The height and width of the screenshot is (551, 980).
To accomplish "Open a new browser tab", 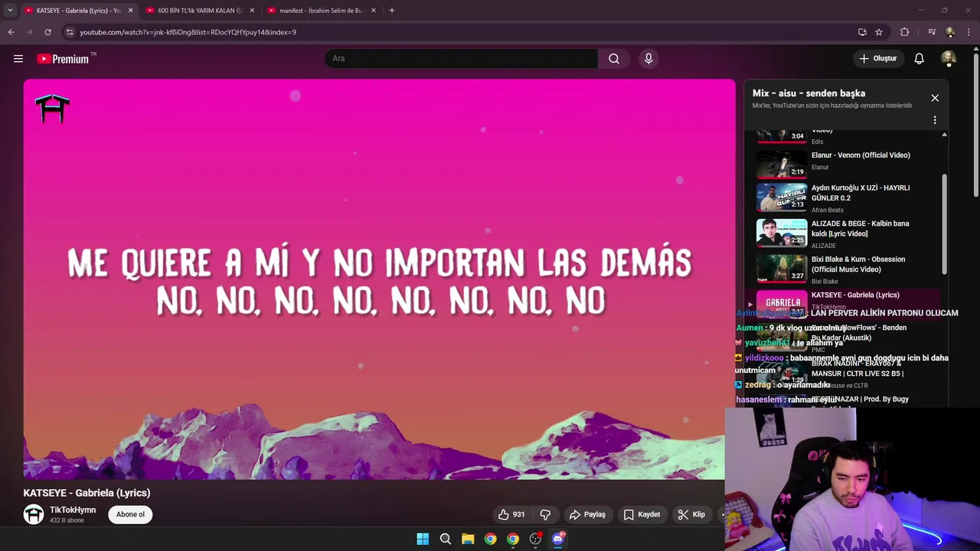I will [x=392, y=11].
